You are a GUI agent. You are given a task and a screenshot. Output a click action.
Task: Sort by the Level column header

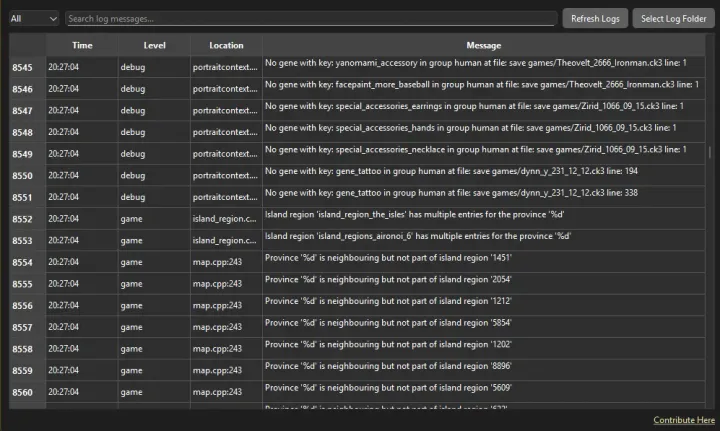point(154,45)
